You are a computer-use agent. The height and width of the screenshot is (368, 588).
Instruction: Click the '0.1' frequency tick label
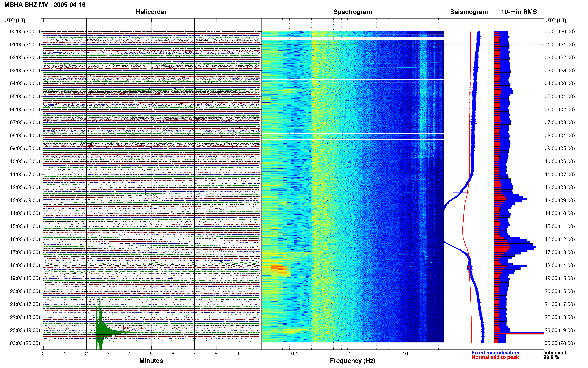pyautogui.click(x=295, y=354)
